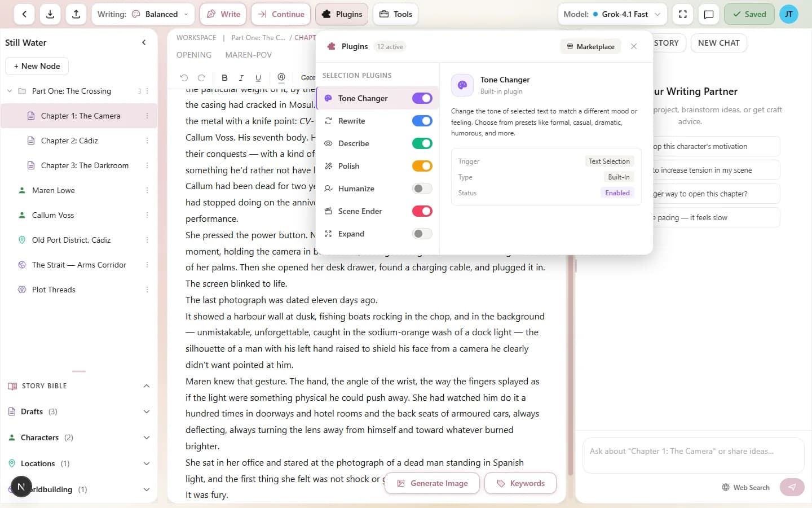Enter fullscreen mode via the expand icon
Viewport: 812px width, 508px height.
[x=682, y=14]
